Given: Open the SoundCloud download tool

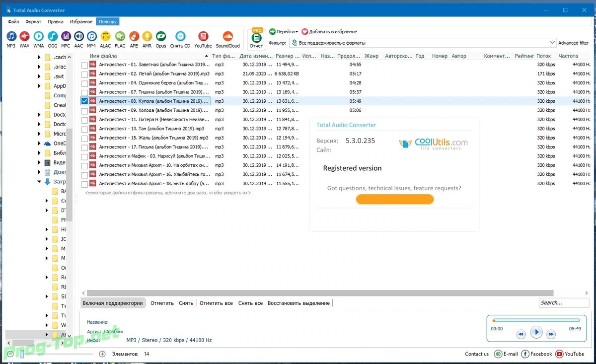Looking at the screenshot, I should coord(227,36).
